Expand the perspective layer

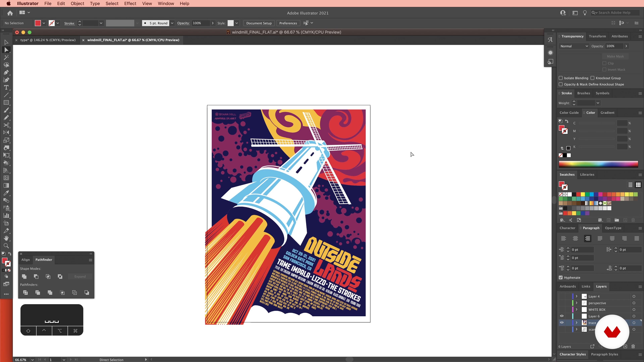click(x=577, y=303)
